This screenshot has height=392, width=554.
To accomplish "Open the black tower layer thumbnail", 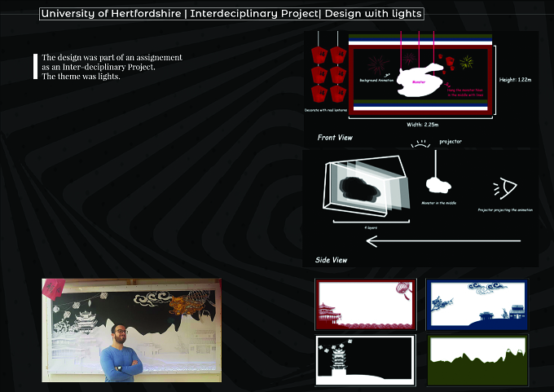I will click(x=366, y=360).
